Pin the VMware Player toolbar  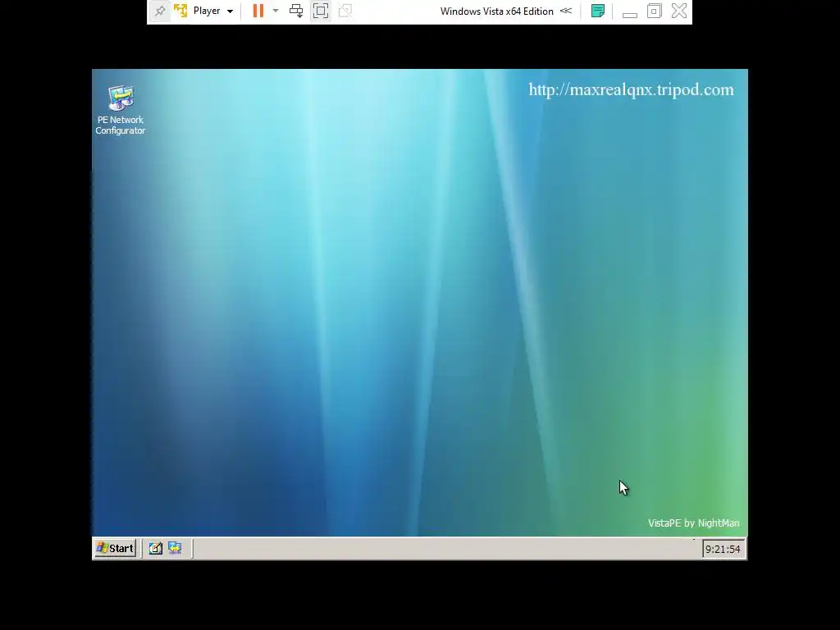pos(160,11)
